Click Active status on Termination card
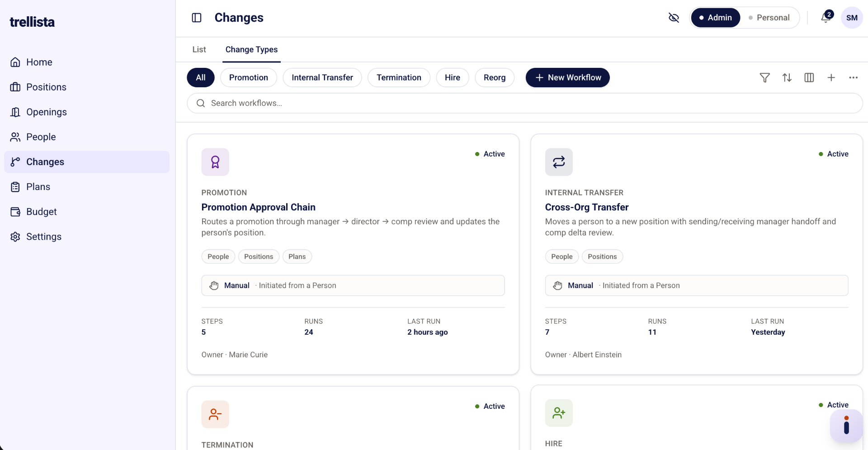 490,407
